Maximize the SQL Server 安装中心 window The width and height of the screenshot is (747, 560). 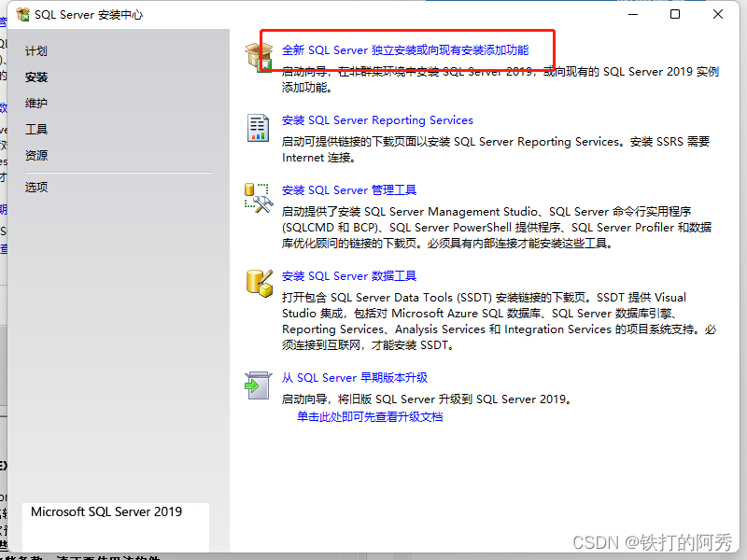675,14
